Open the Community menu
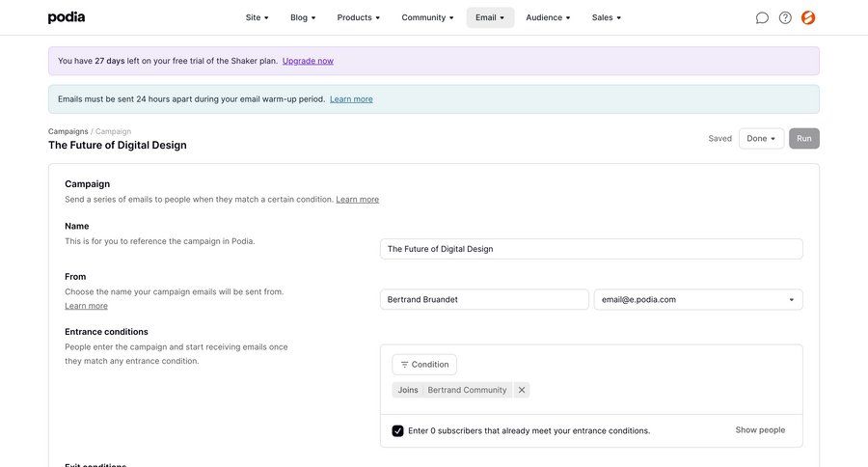This screenshot has height=467, width=868. [x=428, y=17]
